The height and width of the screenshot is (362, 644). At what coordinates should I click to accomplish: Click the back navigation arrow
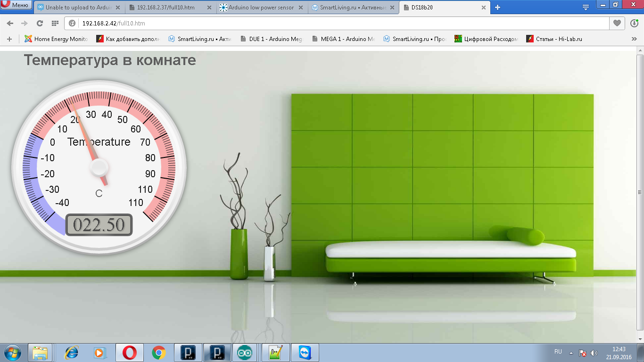(10, 23)
